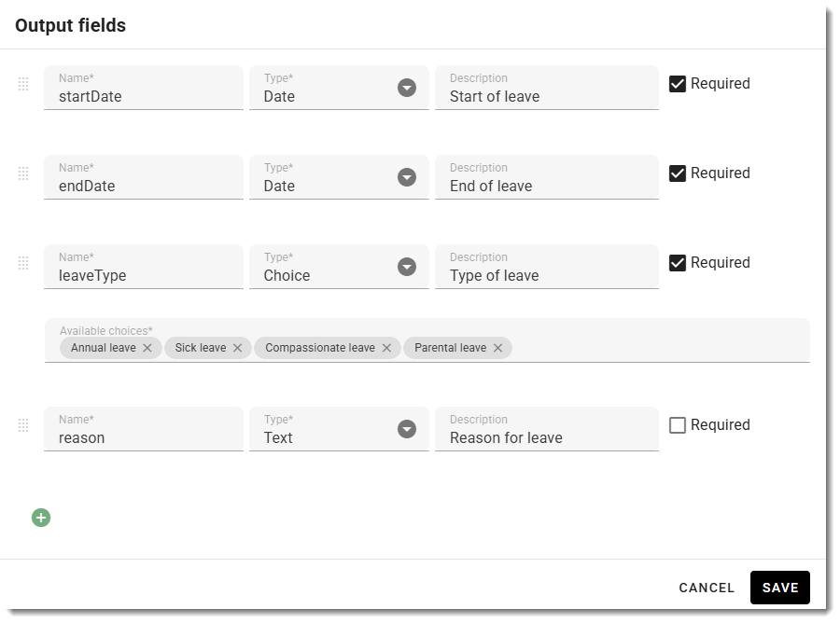Enable Required for the reason field
840x623 pixels.
click(x=678, y=425)
